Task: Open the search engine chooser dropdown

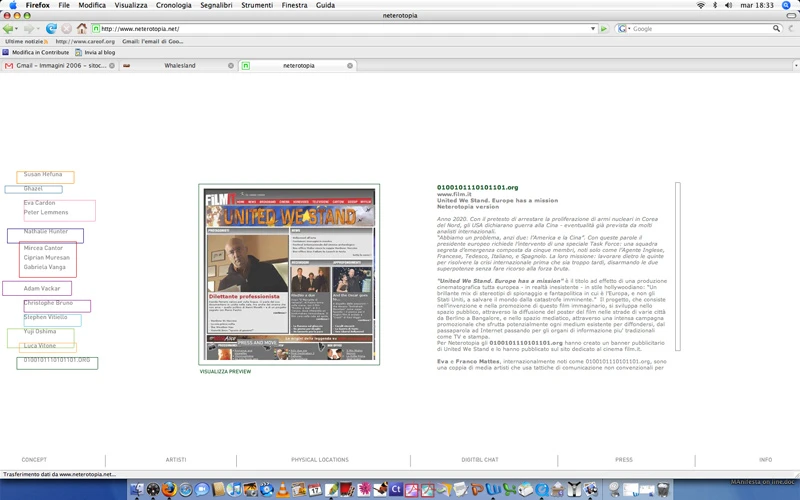Action: coord(623,29)
